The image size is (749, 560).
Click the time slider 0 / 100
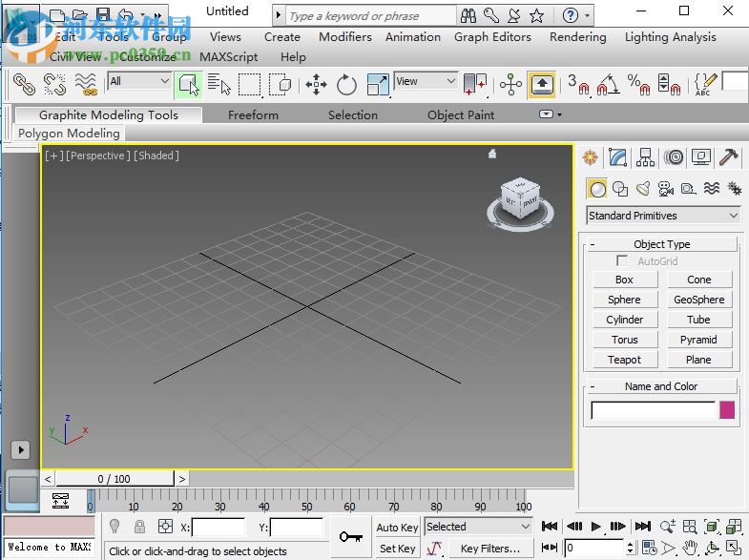(114, 478)
